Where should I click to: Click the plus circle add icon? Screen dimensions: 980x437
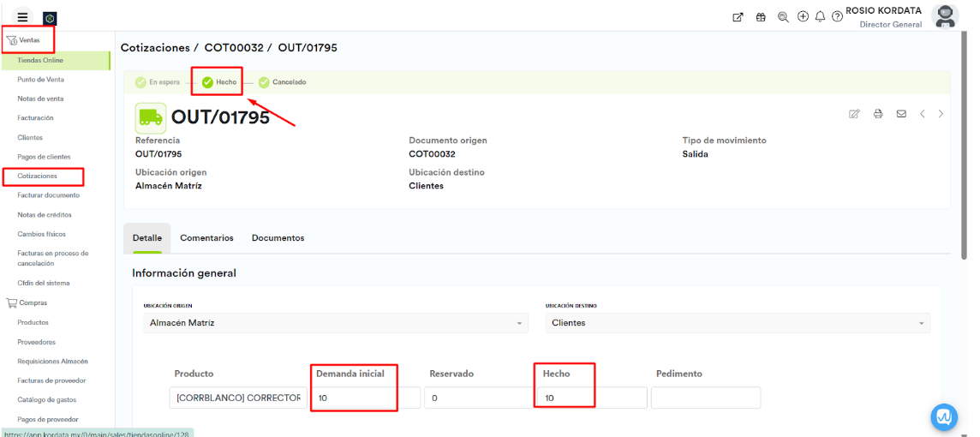(803, 16)
